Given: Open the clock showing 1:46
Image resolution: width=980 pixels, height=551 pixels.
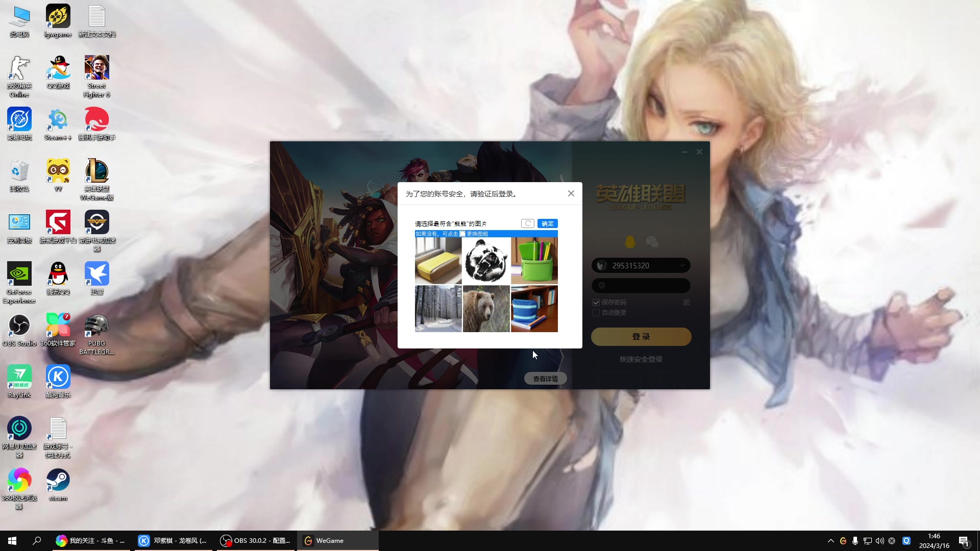Looking at the screenshot, I should pos(934,541).
